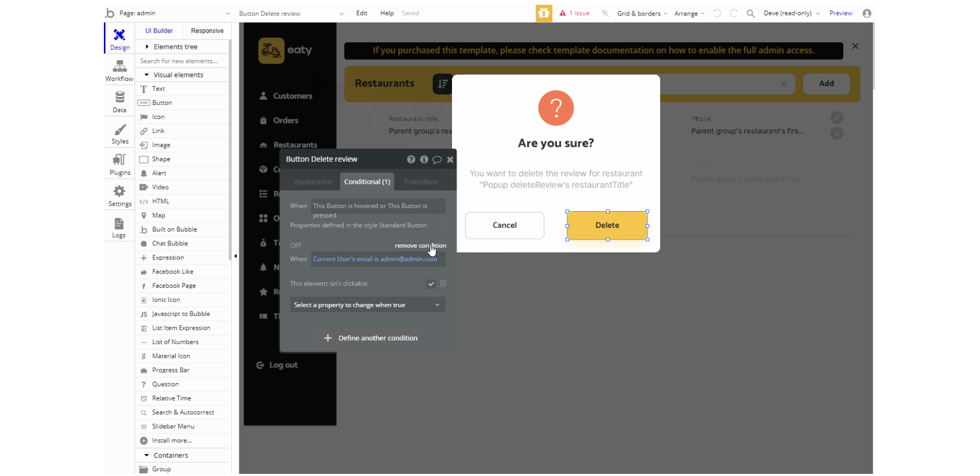Open the Help menu
Viewport: 980px width, 476px height.
[x=387, y=13]
